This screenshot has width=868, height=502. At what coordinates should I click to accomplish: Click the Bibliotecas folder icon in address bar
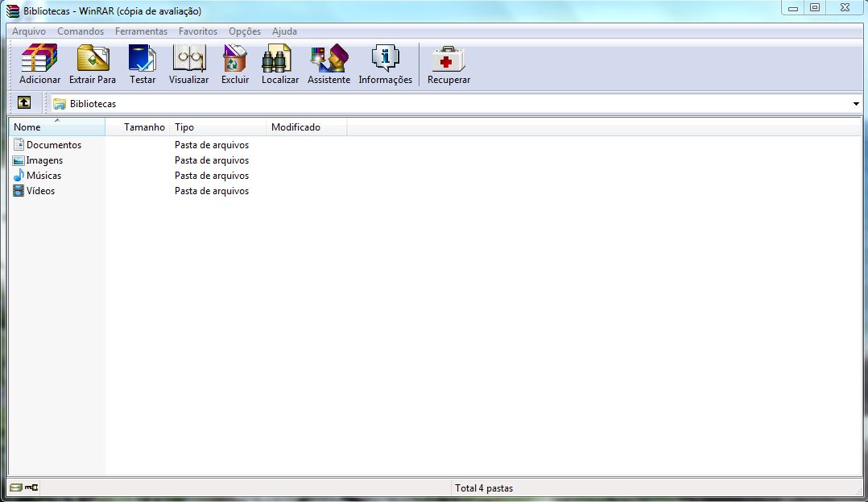coord(60,104)
